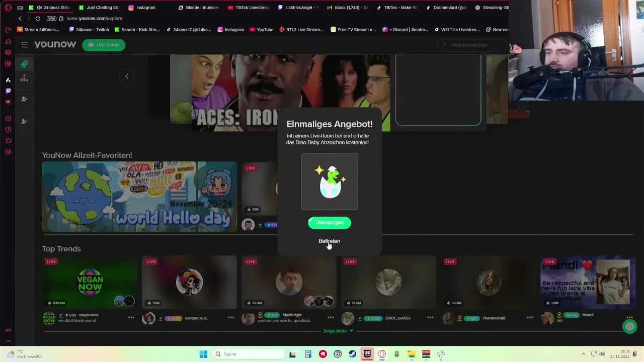Click the Windows Start button
Image resolution: width=644 pixels, height=362 pixels.
point(203,354)
